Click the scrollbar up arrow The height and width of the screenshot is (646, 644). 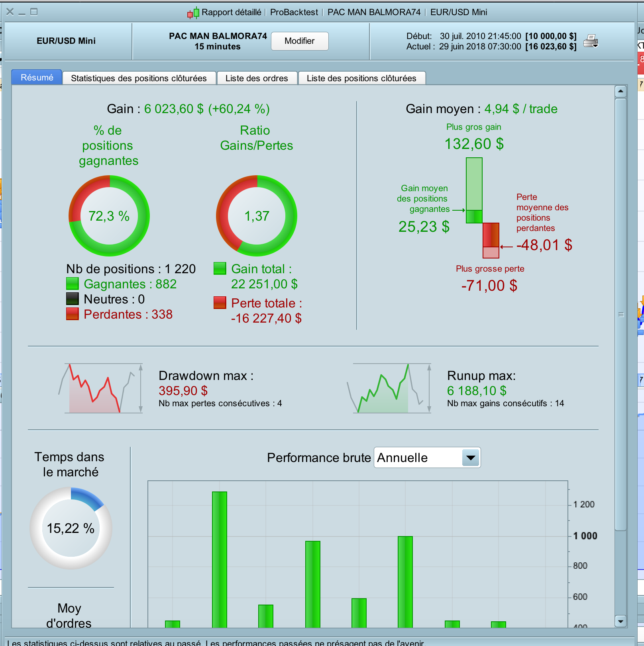point(620,92)
